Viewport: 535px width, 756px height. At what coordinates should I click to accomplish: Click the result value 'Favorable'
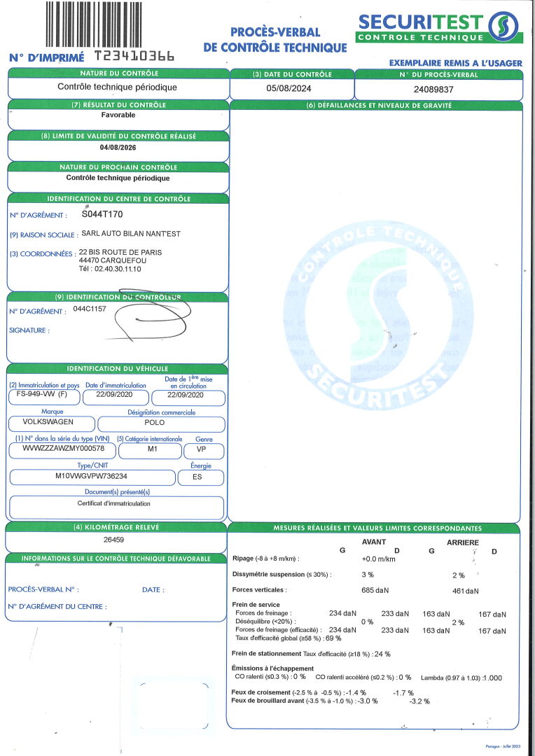tap(118, 115)
